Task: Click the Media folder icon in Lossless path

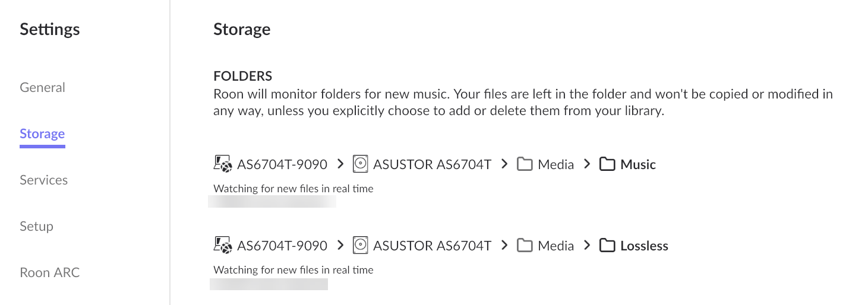Action: click(524, 246)
